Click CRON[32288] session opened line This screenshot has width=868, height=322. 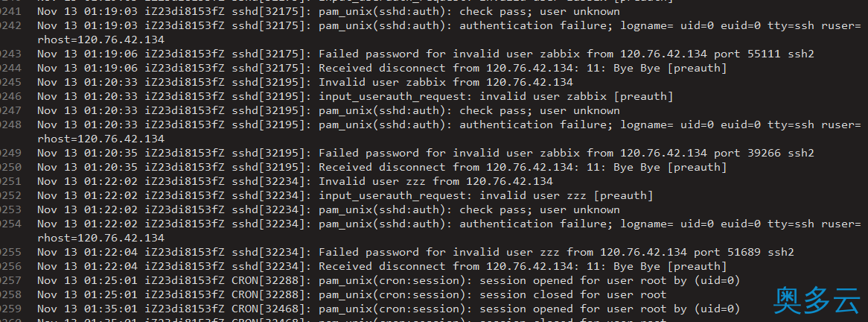(x=389, y=280)
